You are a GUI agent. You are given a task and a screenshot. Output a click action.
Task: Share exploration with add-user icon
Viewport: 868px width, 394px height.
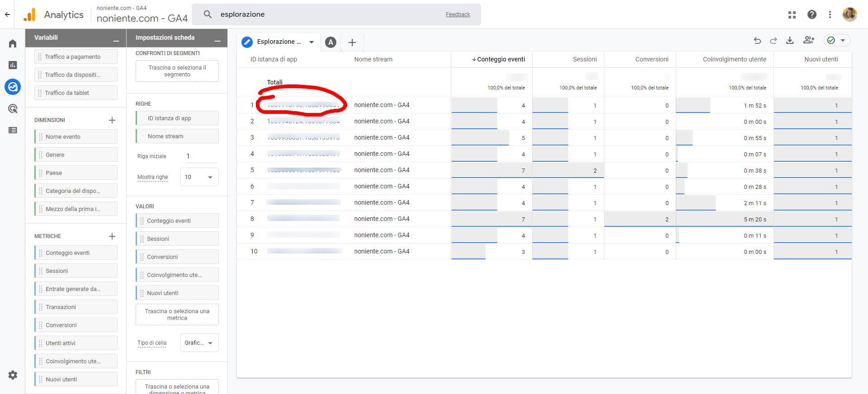click(809, 41)
